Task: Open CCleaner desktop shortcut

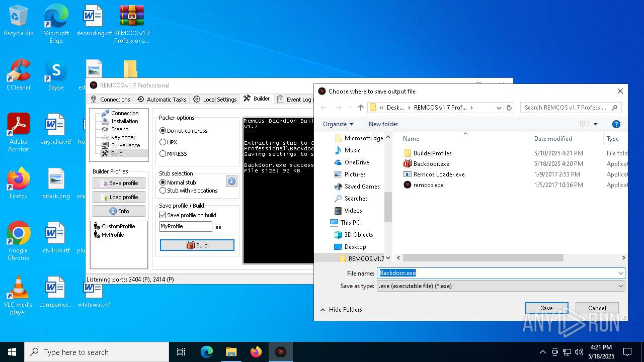Action: point(19,75)
